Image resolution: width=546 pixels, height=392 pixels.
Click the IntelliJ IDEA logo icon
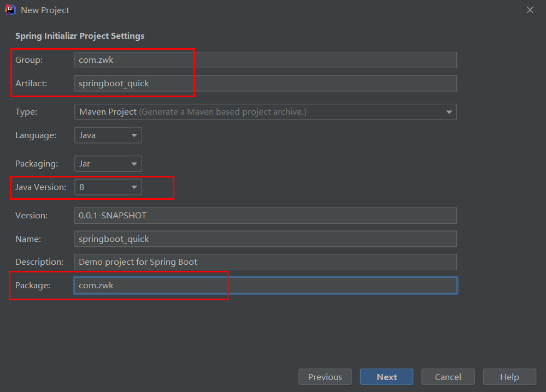click(x=10, y=10)
